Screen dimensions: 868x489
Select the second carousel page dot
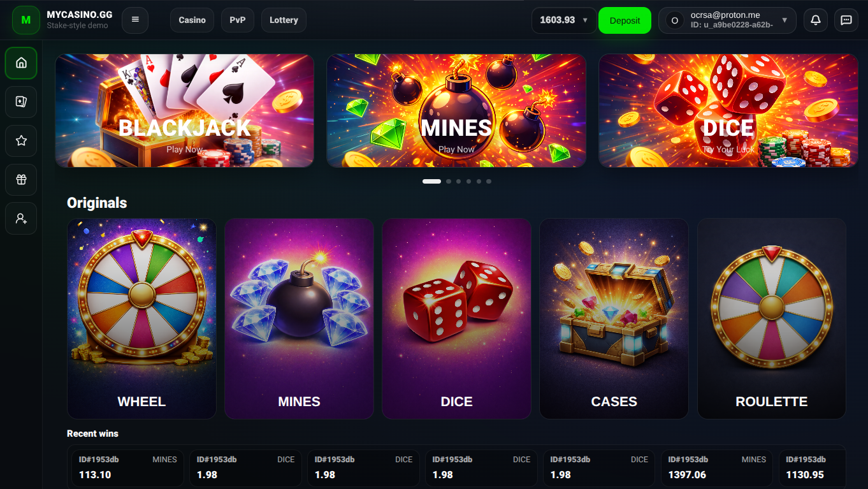(449, 182)
